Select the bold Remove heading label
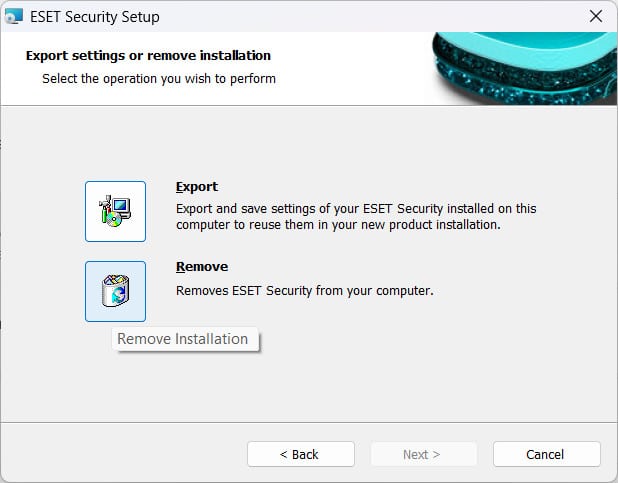 click(x=202, y=267)
